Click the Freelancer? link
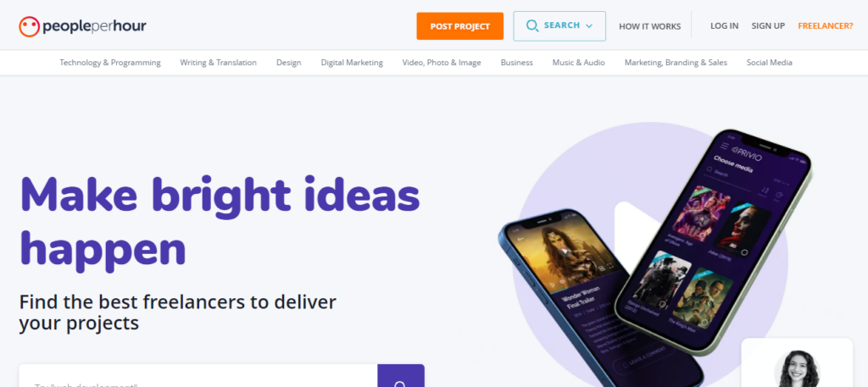The width and height of the screenshot is (868, 387). pos(826,25)
